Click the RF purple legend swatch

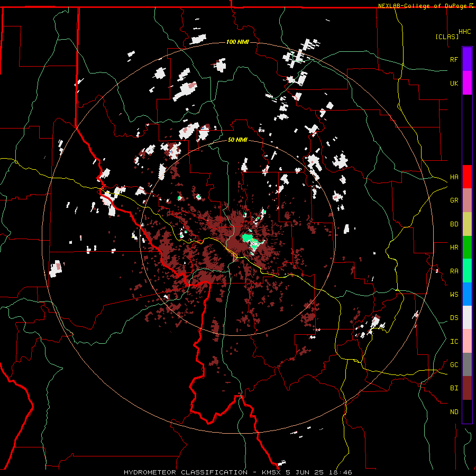tap(467, 59)
